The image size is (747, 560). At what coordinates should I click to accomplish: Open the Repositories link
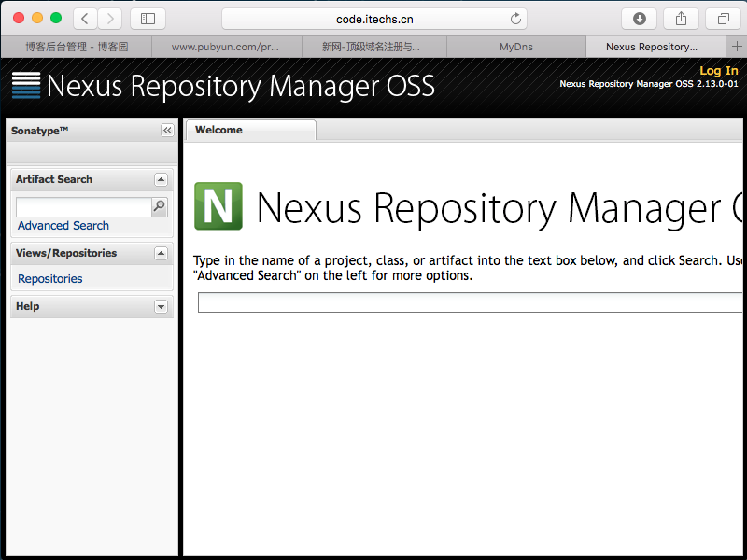[x=50, y=278]
